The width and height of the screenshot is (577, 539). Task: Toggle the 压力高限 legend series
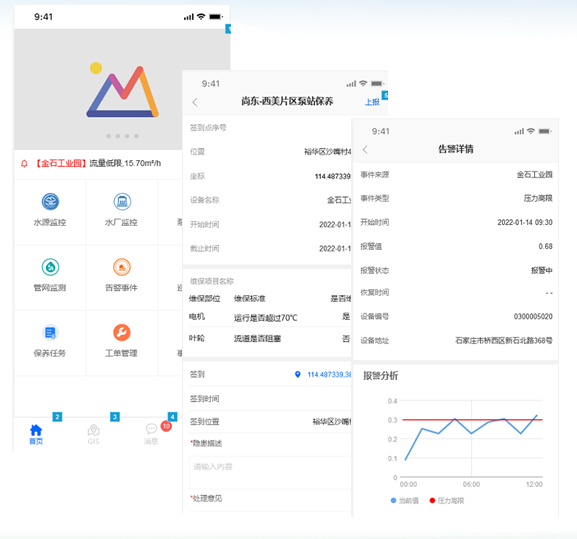click(x=447, y=500)
